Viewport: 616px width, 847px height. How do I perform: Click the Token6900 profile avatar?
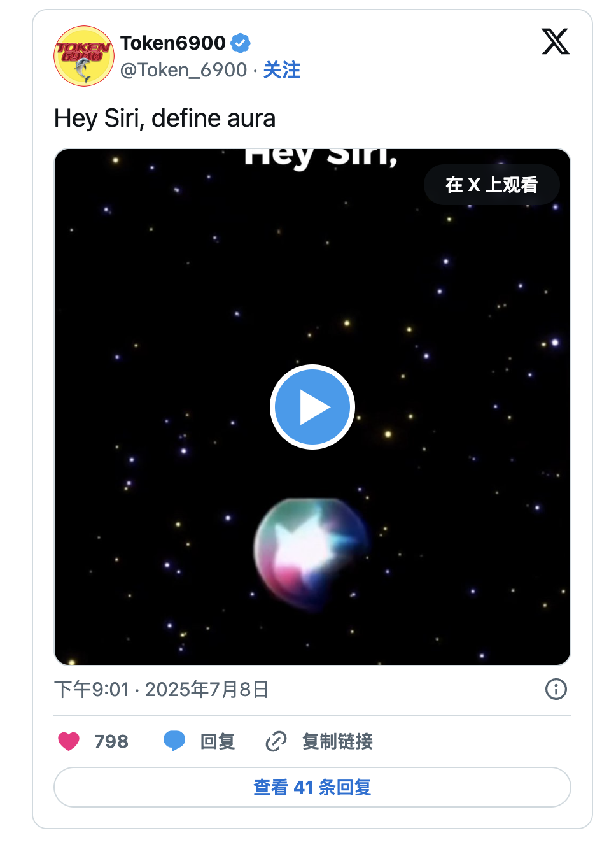point(84,56)
